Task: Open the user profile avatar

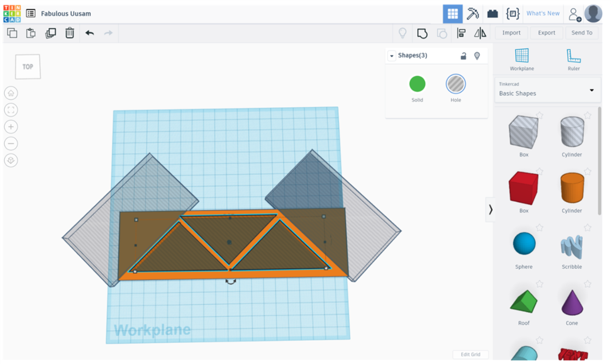Action: coord(593,14)
